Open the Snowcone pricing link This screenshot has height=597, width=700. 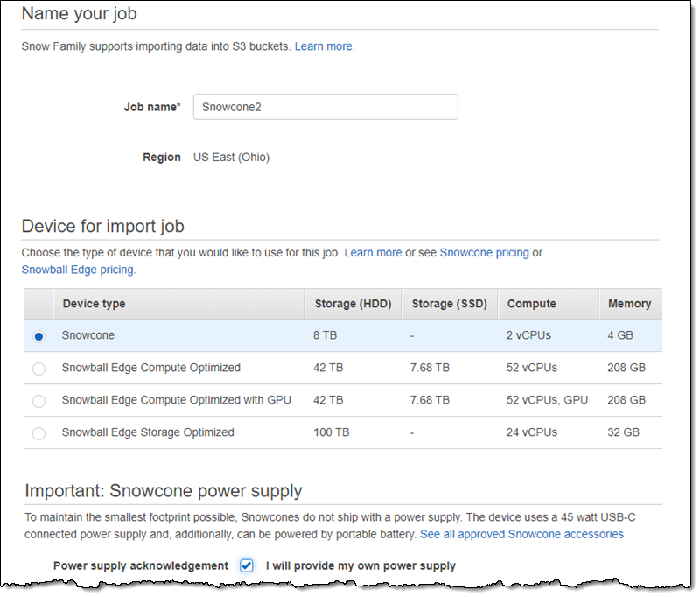(x=484, y=252)
